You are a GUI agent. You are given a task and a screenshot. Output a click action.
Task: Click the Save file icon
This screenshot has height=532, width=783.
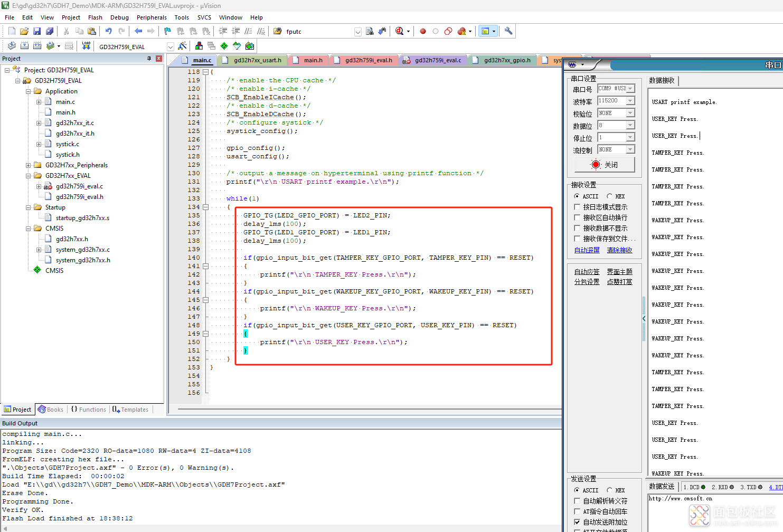click(37, 31)
